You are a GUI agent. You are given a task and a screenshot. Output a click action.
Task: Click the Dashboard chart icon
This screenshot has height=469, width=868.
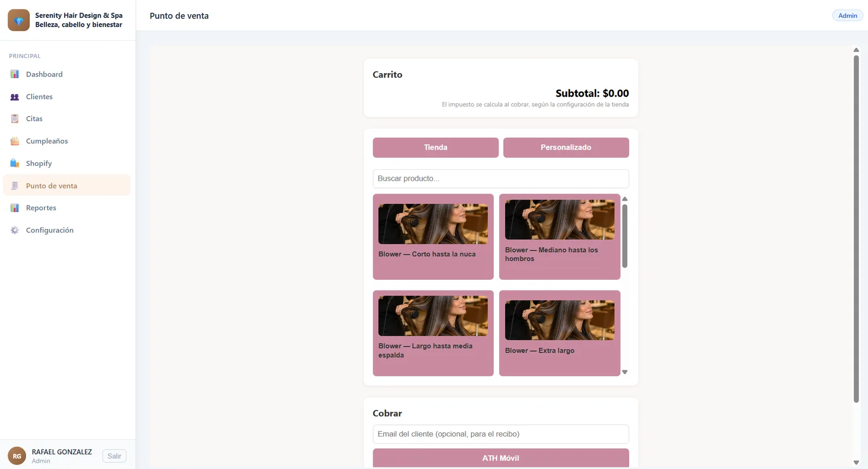pos(15,74)
